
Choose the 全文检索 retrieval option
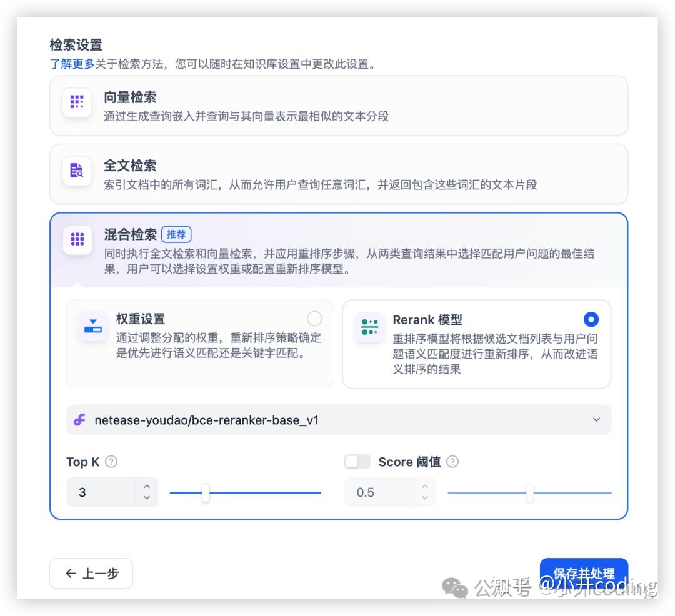tap(339, 174)
